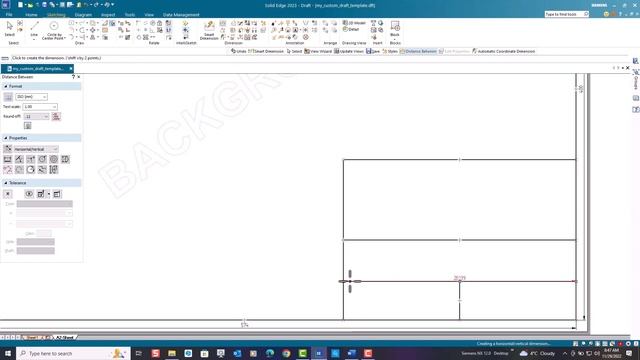The image size is (640, 360).
Task: Close the my_custom_draft_template document tab
Action: click(71, 69)
